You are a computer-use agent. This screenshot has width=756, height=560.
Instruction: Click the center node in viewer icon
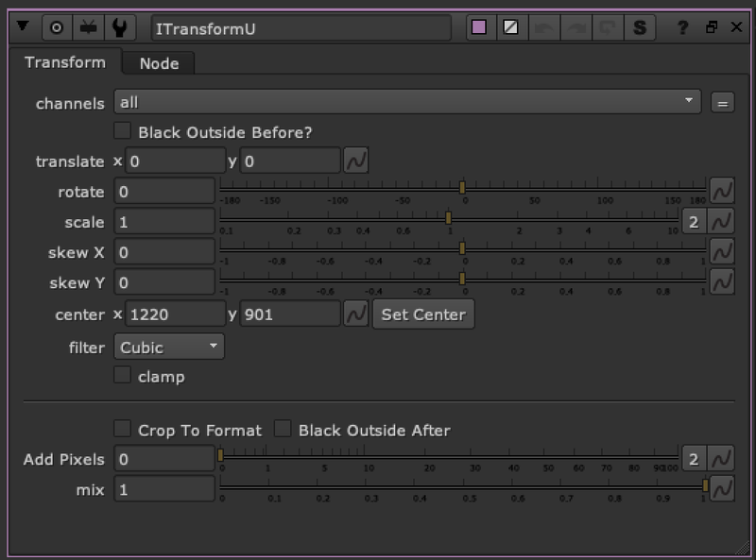(56, 28)
